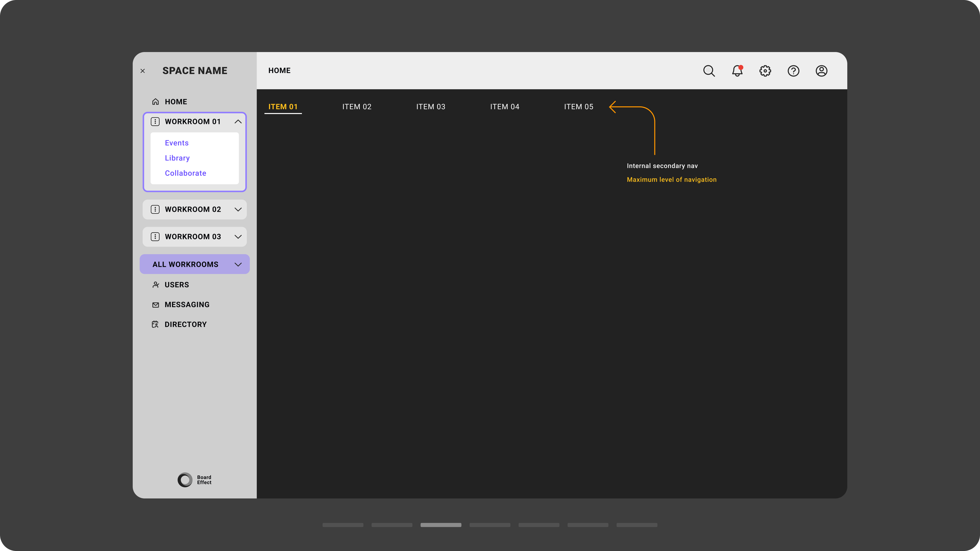Close the sidebar with the X
The width and height of the screenshot is (980, 551).
(x=143, y=71)
